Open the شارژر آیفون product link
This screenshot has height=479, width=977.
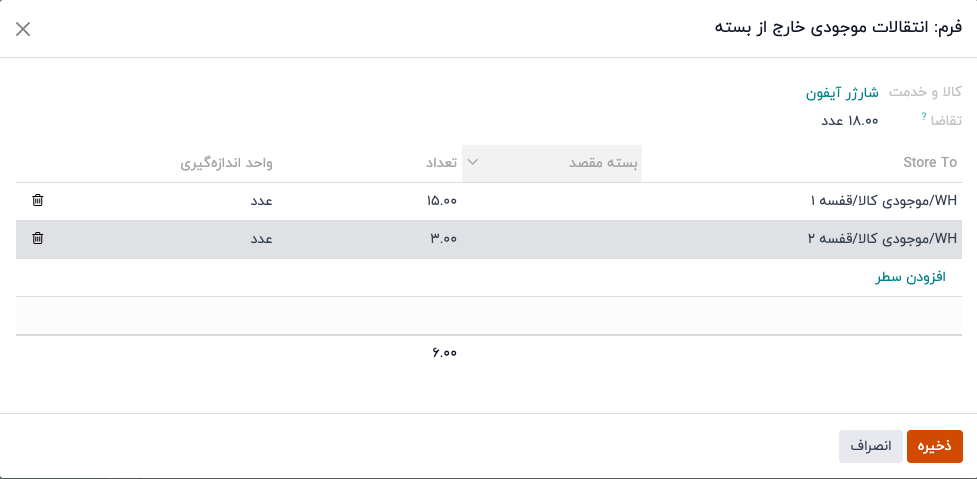(x=842, y=92)
